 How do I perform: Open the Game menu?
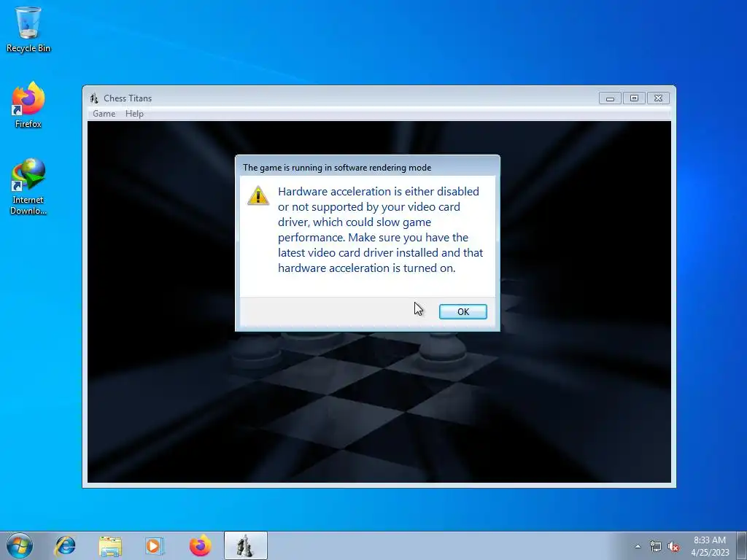pos(104,113)
